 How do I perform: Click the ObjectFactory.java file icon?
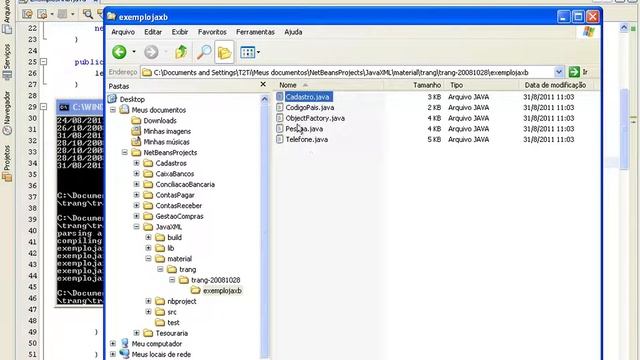[x=280, y=118]
